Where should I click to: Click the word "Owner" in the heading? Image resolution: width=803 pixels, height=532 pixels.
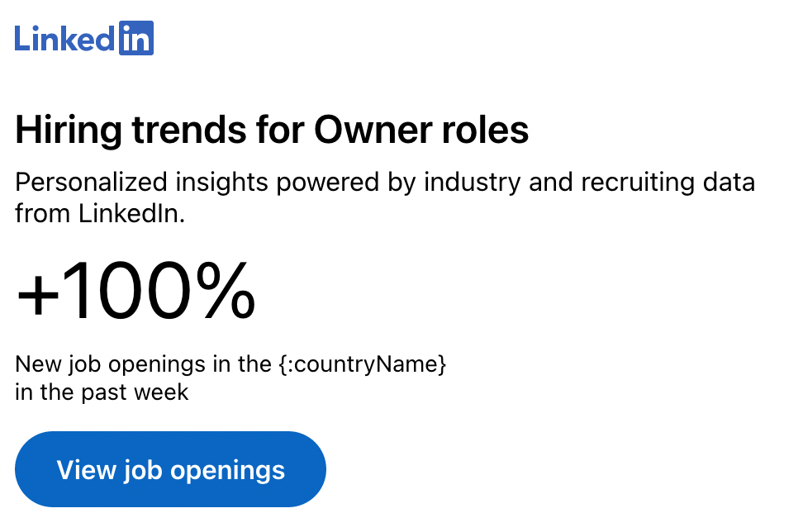[374, 130]
